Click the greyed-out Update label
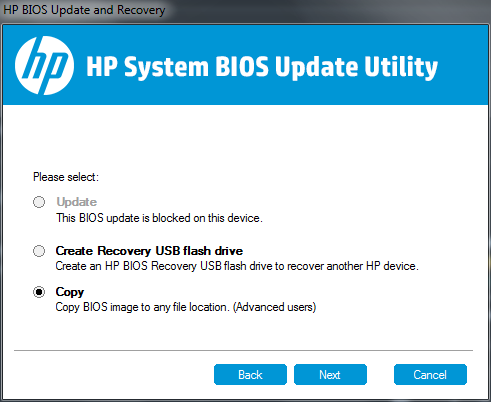The width and height of the screenshot is (491, 402). pyautogui.click(x=77, y=202)
